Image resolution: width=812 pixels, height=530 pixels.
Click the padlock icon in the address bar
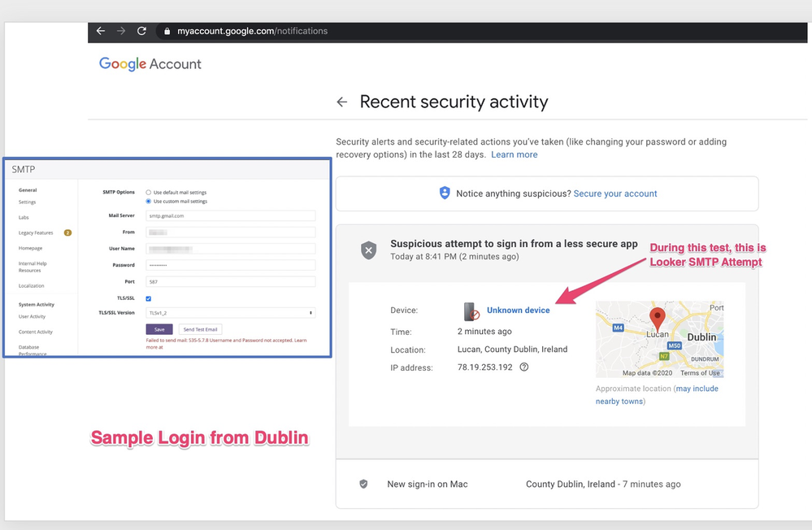tap(167, 31)
